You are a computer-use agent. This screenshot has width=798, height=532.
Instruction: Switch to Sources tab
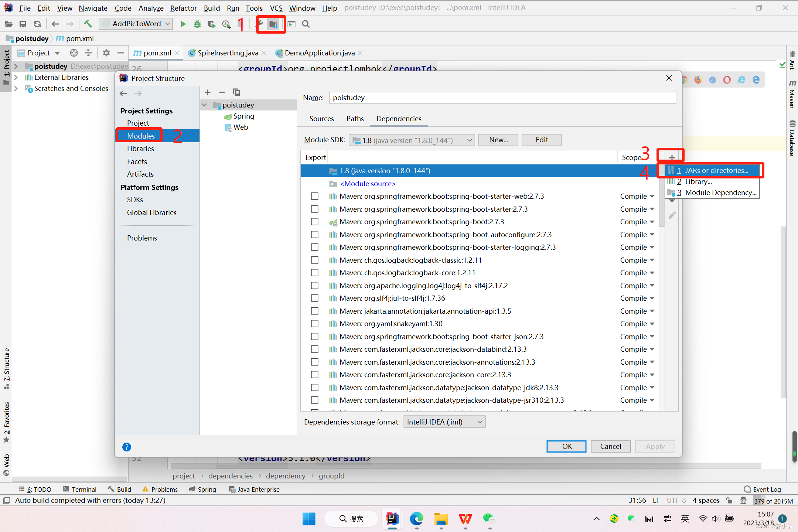click(x=321, y=119)
